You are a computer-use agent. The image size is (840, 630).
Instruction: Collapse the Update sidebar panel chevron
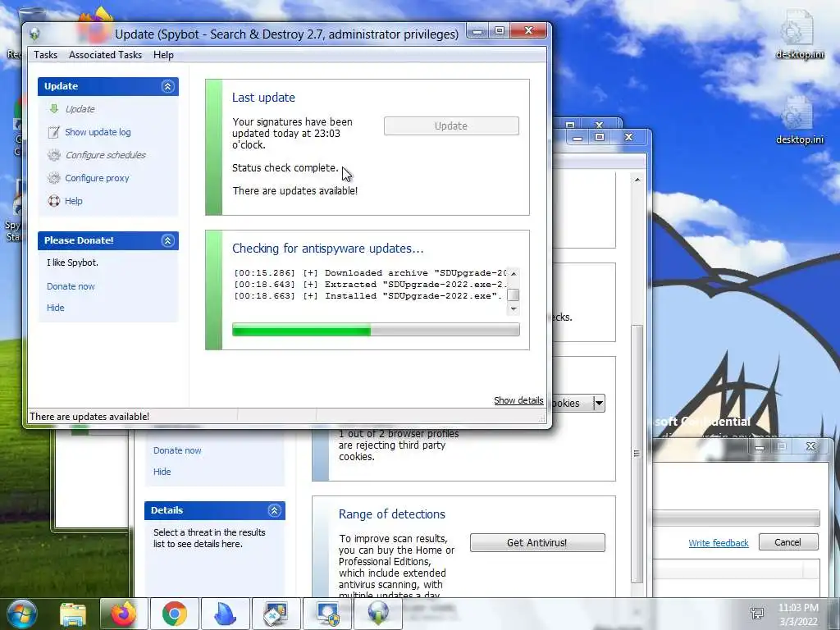167,86
